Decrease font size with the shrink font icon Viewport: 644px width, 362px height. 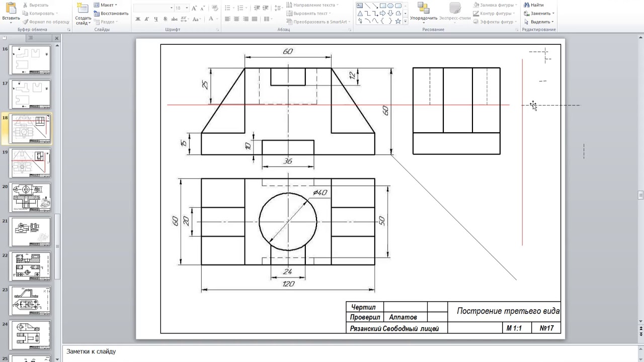(202, 9)
